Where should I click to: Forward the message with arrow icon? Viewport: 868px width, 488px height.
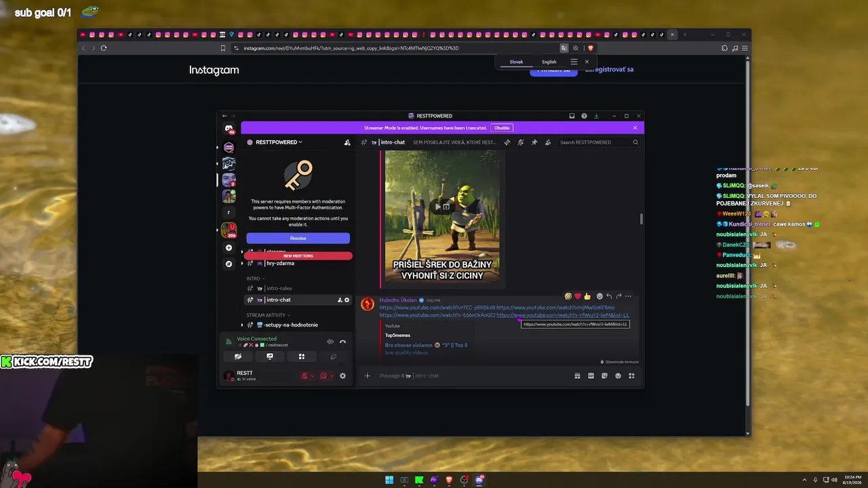(618, 296)
